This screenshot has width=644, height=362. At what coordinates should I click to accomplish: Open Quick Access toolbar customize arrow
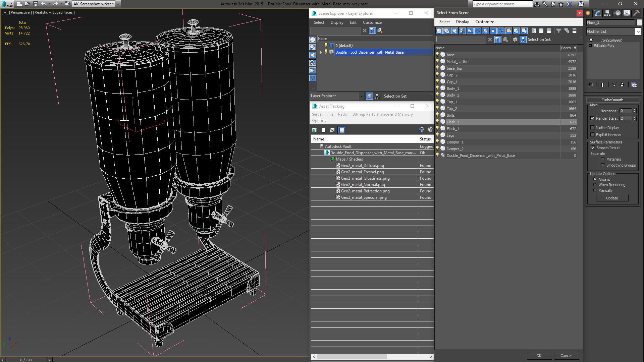(x=118, y=4)
